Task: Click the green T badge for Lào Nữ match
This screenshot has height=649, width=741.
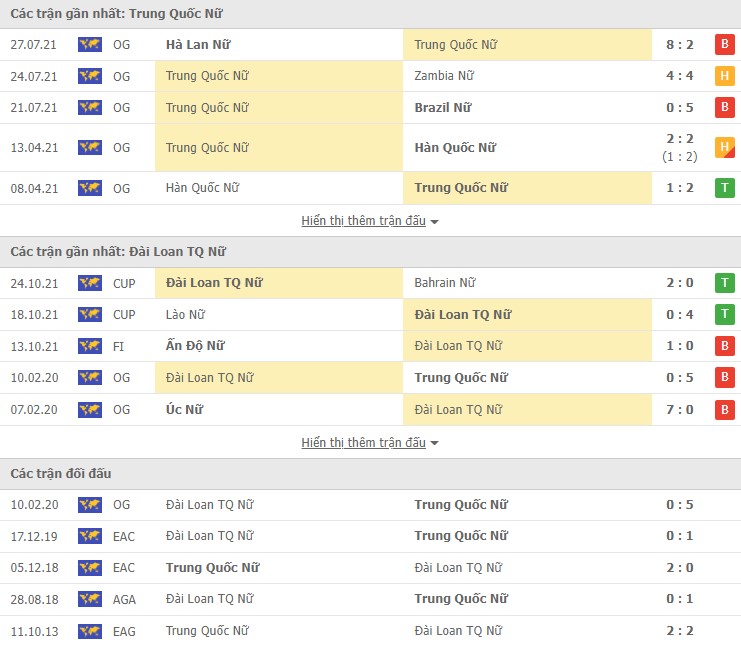Action: [724, 315]
